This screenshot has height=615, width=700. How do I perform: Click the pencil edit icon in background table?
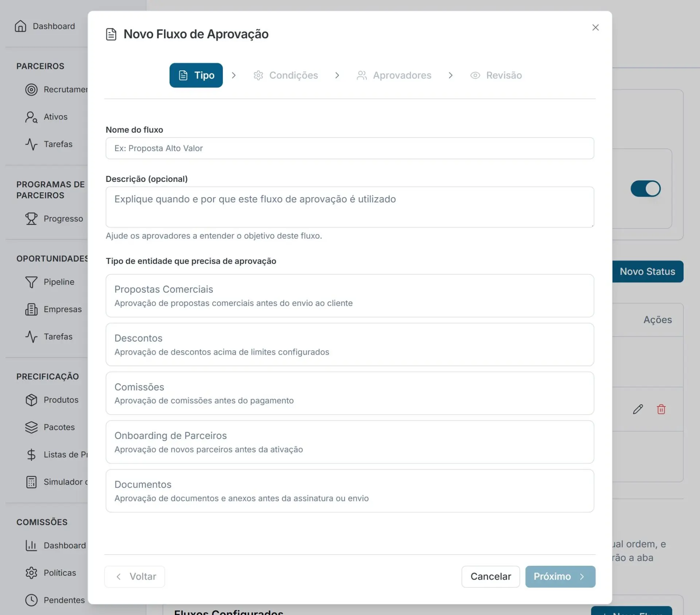coord(638,409)
